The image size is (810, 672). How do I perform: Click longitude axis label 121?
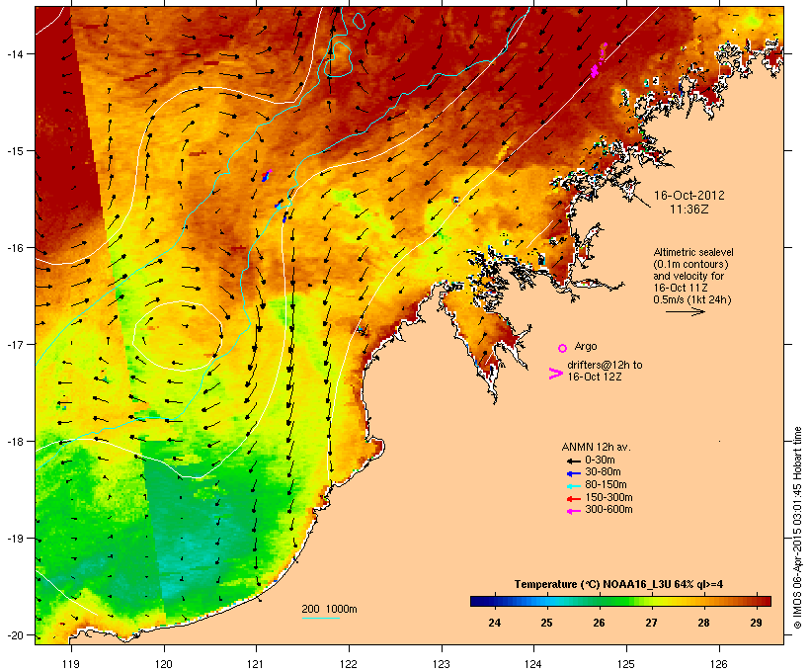256,664
